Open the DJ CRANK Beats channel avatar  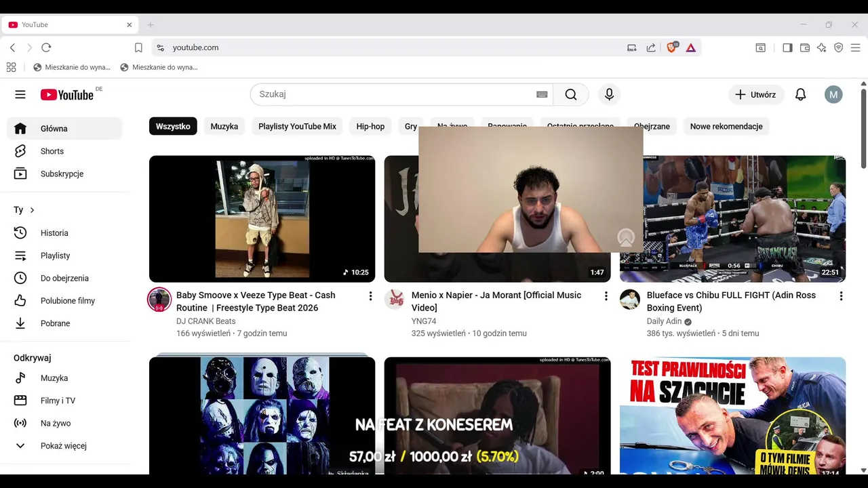(159, 300)
